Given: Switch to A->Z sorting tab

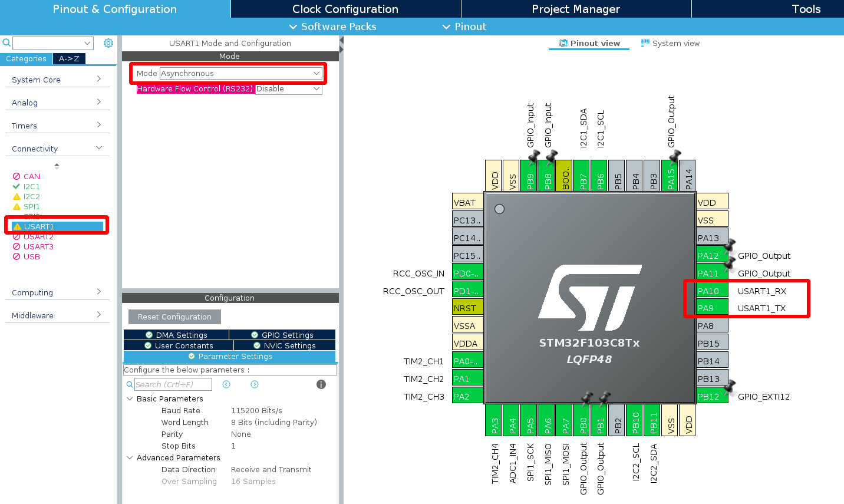Looking at the screenshot, I should [69, 58].
